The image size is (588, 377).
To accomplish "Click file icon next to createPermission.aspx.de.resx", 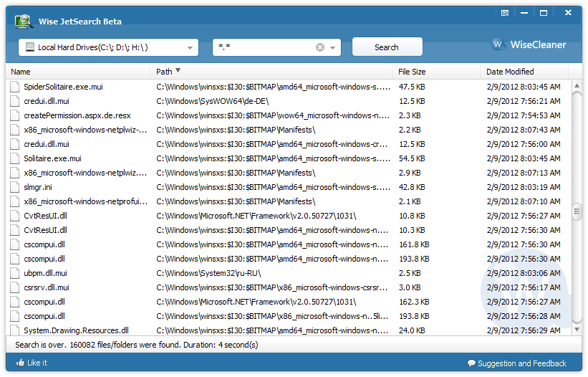I will (14, 115).
